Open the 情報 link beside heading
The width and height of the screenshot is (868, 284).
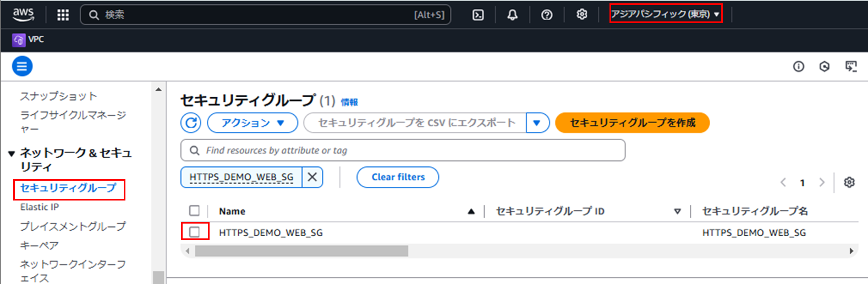pyautogui.click(x=349, y=102)
